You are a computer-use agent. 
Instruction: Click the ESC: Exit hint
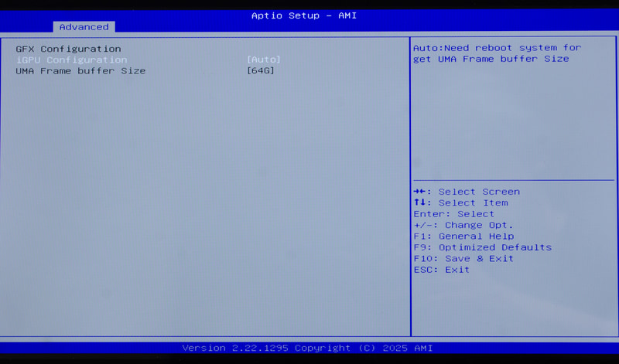[441, 270]
